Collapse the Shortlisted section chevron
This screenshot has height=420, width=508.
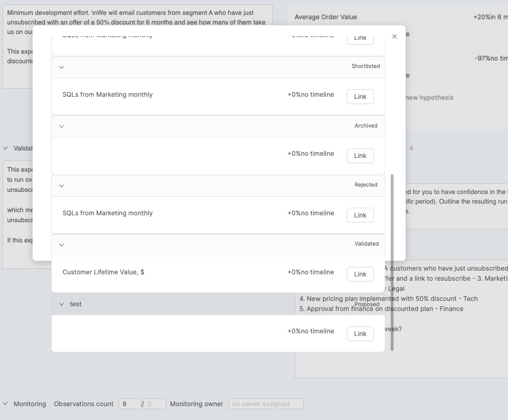[62, 67]
